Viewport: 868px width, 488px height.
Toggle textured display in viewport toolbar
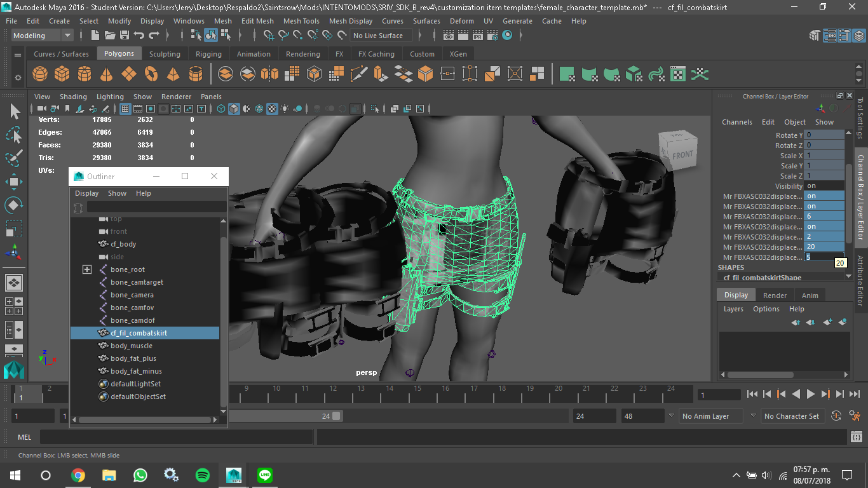[272, 109]
